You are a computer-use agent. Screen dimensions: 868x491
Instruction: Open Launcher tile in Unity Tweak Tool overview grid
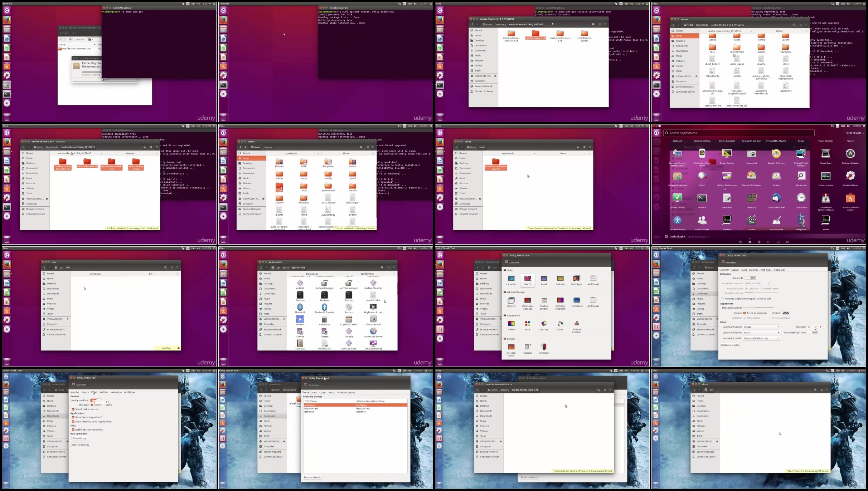click(x=511, y=280)
